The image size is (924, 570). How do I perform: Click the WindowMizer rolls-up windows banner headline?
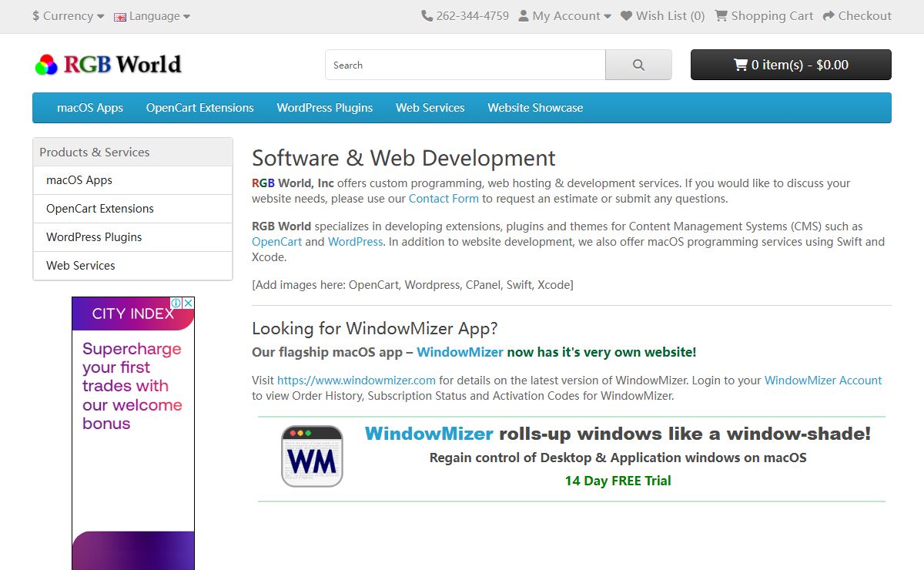click(x=618, y=434)
